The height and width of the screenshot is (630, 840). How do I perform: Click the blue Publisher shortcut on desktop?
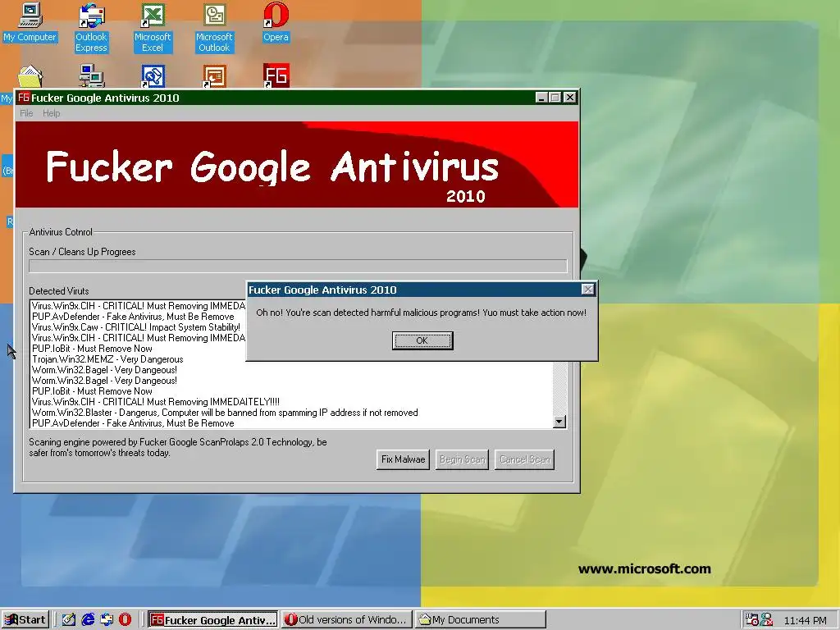(153, 76)
